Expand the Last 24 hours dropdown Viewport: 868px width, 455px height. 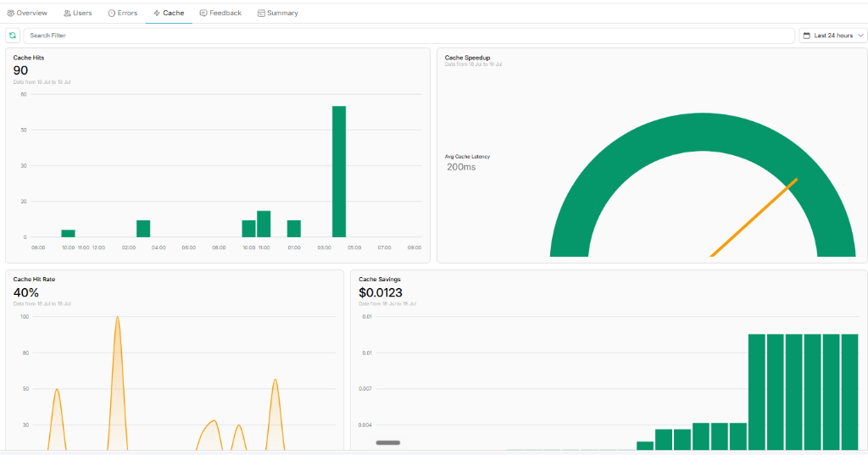(832, 36)
